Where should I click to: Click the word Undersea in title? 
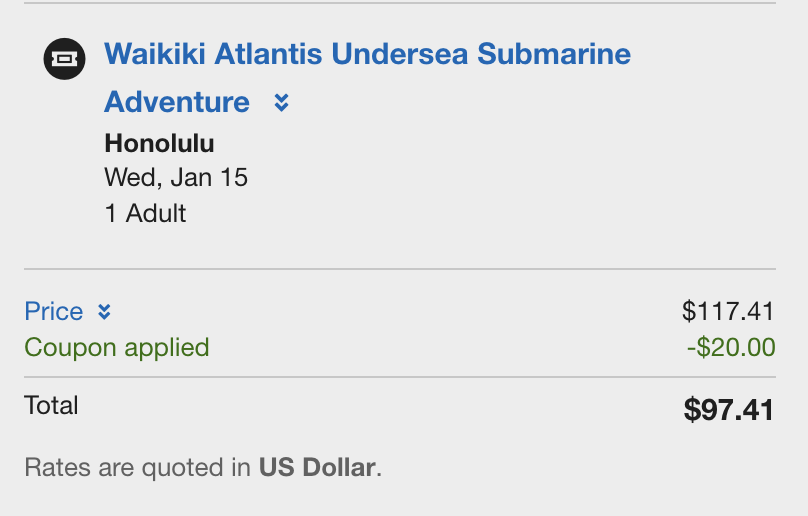pos(399,54)
